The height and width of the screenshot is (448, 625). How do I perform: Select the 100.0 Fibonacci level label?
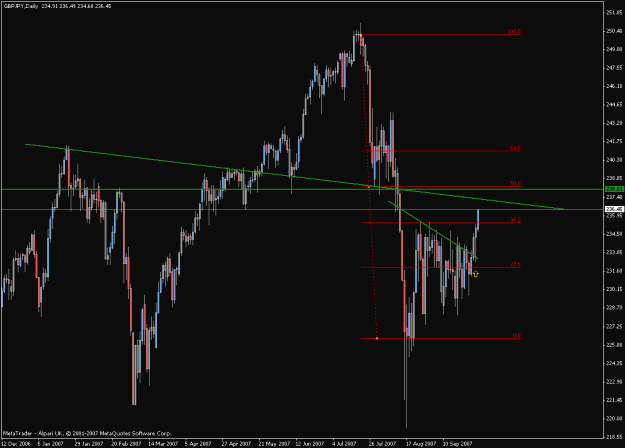click(514, 31)
